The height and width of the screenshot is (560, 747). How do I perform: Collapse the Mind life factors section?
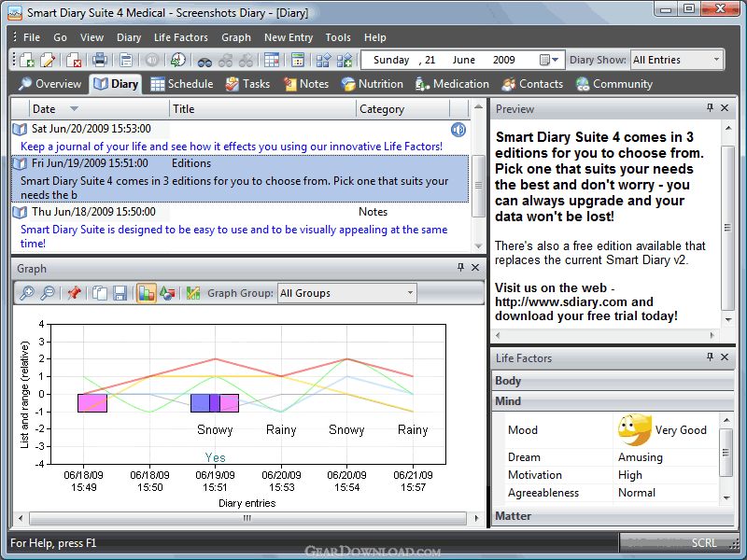(613, 401)
